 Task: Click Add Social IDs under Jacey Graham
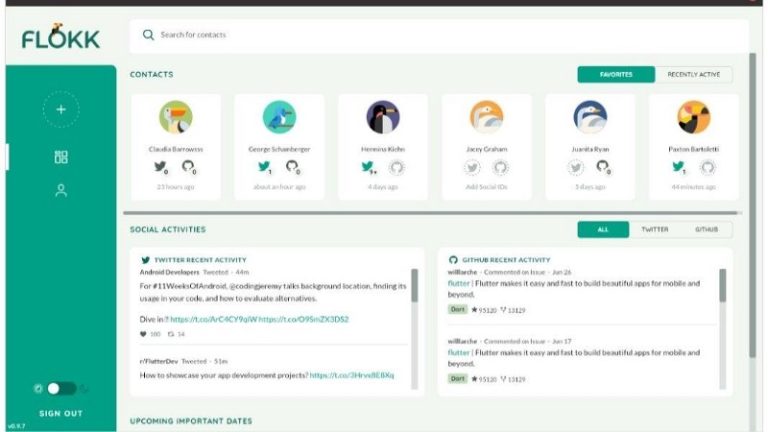pyautogui.click(x=486, y=187)
